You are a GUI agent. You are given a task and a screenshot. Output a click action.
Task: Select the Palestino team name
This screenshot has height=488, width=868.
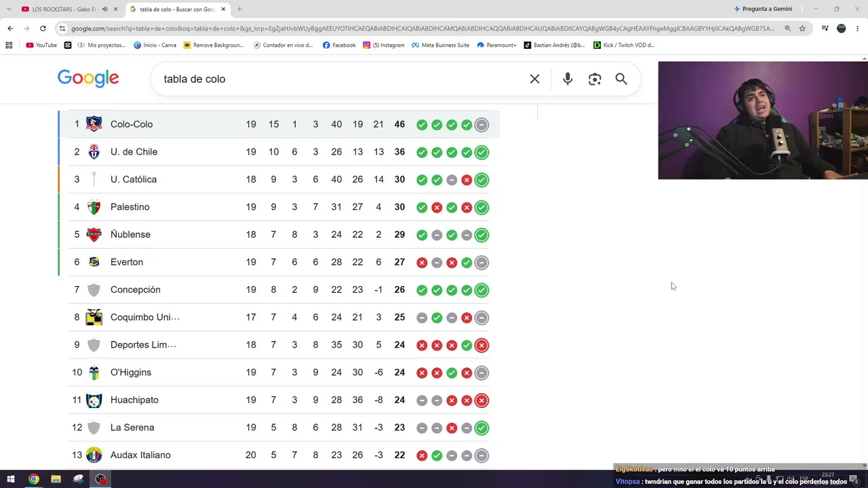tap(130, 207)
